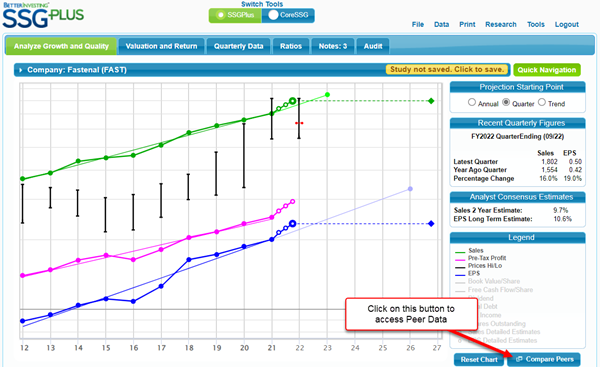Click Study not saved to save
600x367 pixels.
coord(447,69)
